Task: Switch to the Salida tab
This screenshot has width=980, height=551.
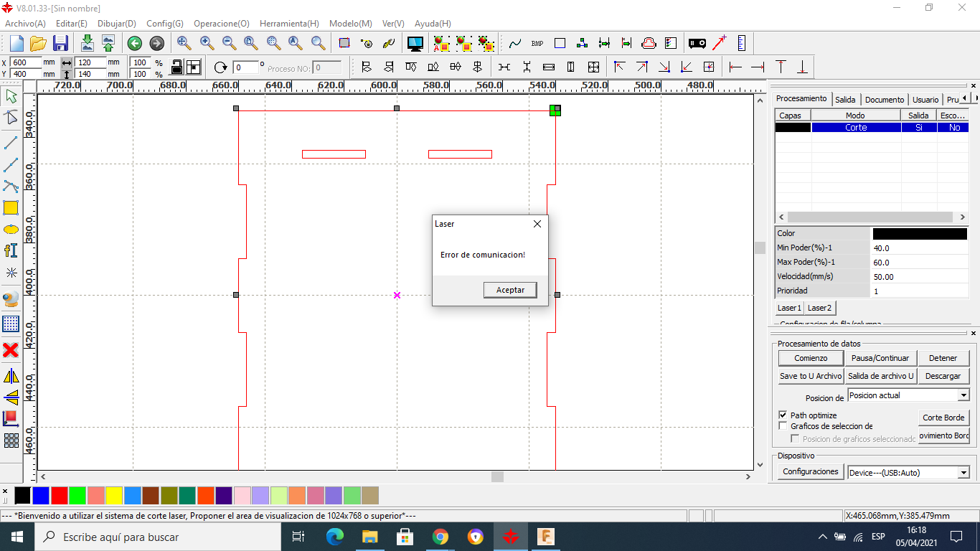Action: tap(845, 100)
